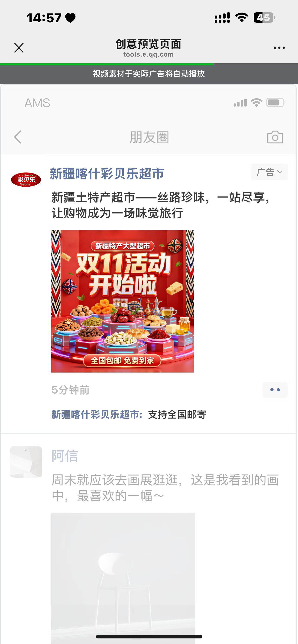Close the ad preview page with X
This screenshot has height=644, width=298.
click(x=19, y=48)
